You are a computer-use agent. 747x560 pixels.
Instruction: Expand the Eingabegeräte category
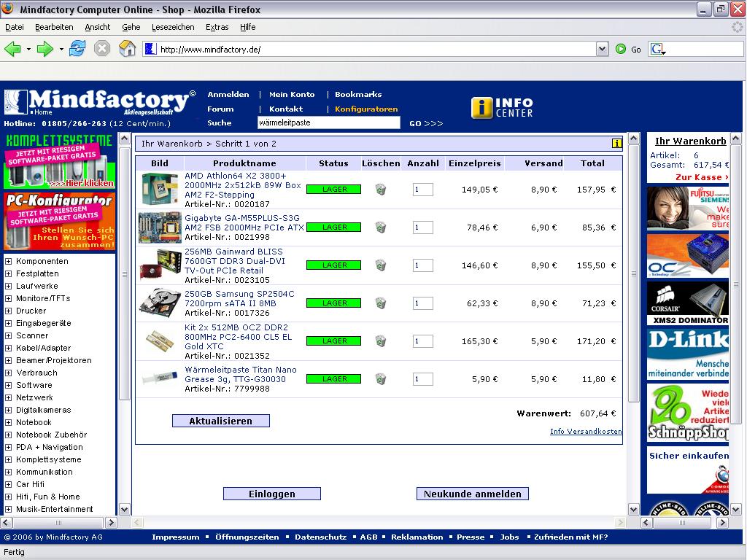[x=8, y=323]
